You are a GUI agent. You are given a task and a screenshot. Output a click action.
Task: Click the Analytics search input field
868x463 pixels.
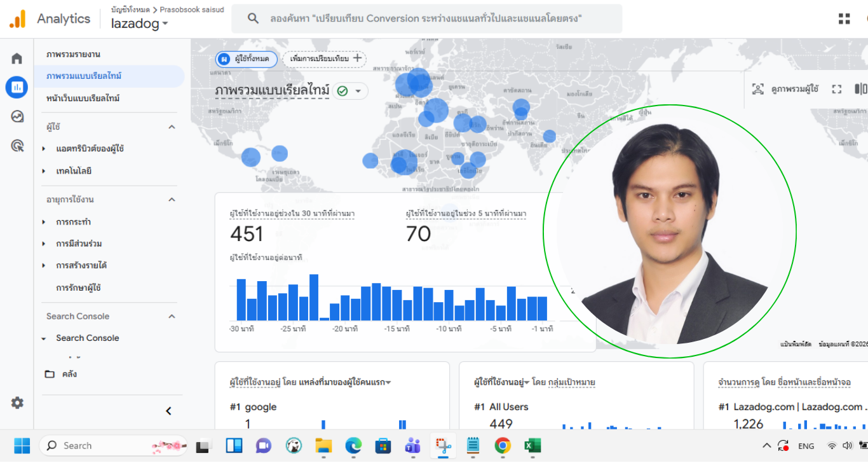[x=426, y=19]
